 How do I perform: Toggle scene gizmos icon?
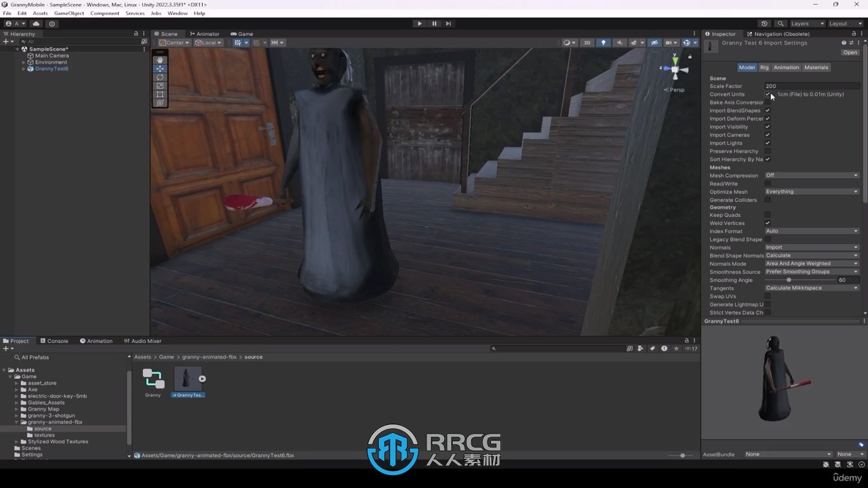688,43
